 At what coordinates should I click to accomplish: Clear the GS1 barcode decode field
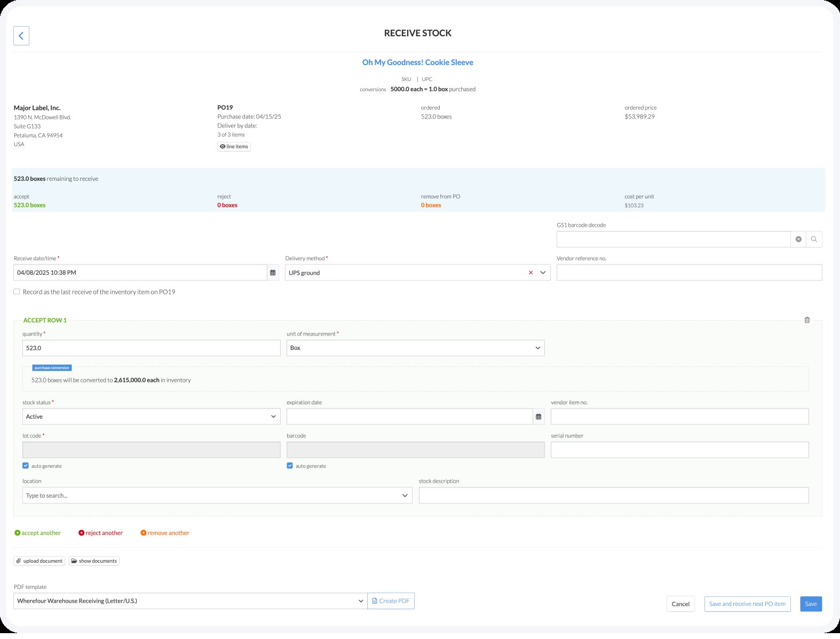(798, 239)
